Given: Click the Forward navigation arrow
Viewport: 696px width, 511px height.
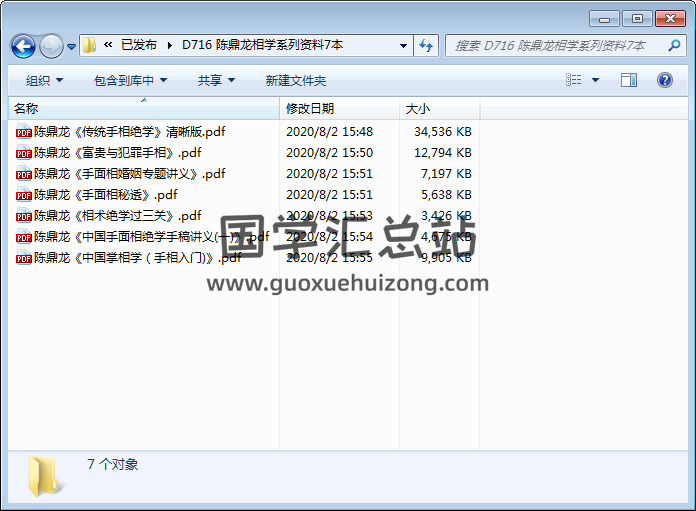Looking at the screenshot, I should click(51, 46).
